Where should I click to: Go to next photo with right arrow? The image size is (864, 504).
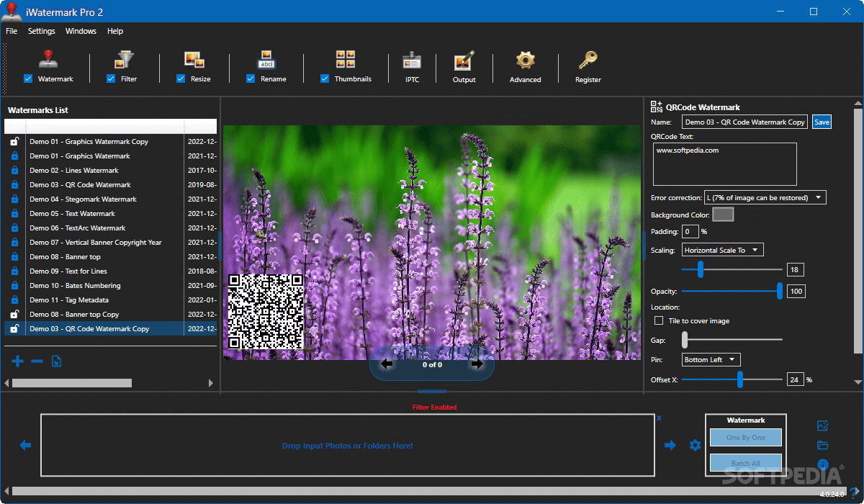tap(477, 364)
